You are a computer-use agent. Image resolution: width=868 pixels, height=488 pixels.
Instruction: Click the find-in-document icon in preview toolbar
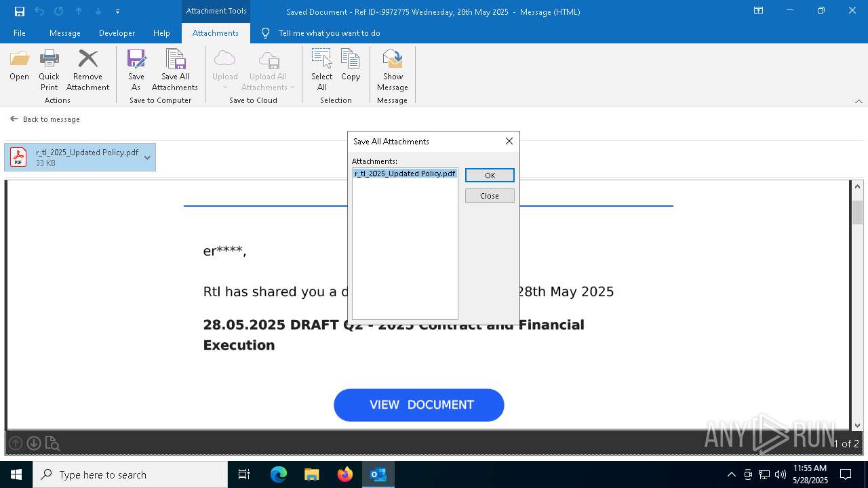coord(52,444)
